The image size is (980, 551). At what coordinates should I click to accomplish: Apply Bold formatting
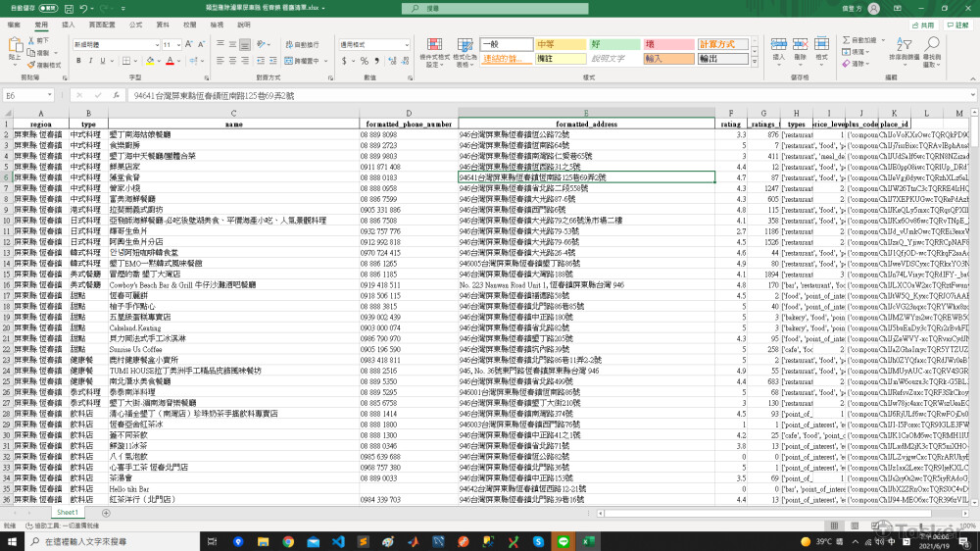[77, 61]
